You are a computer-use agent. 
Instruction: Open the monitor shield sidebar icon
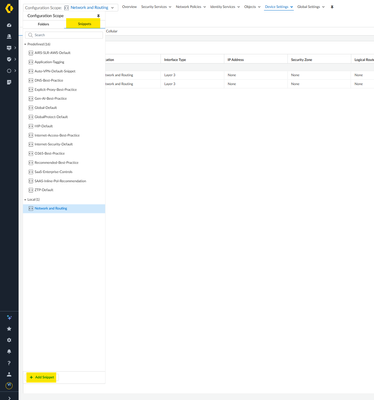(9, 48)
